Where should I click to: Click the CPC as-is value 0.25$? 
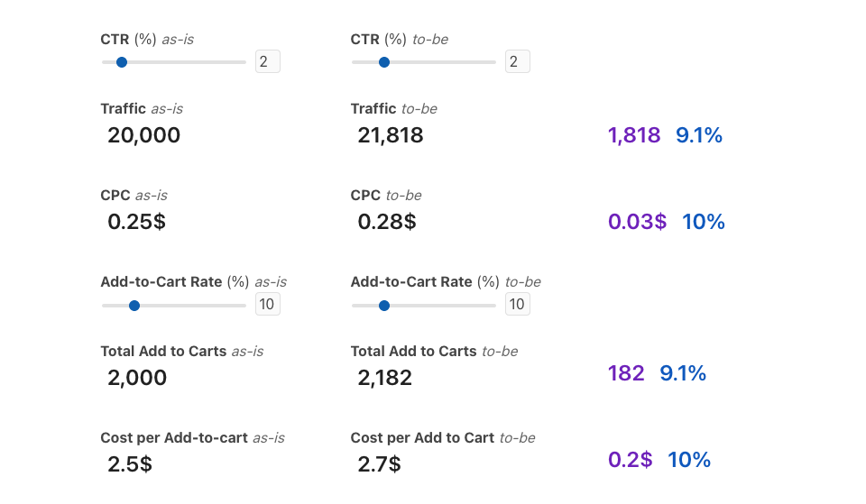coord(136,222)
